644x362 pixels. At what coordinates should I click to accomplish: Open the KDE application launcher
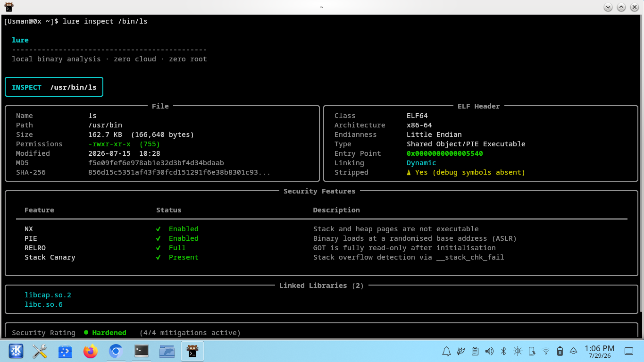16,351
